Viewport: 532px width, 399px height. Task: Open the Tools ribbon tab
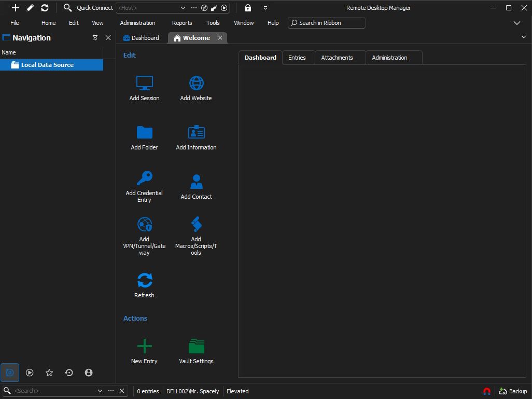click(213, 23)
